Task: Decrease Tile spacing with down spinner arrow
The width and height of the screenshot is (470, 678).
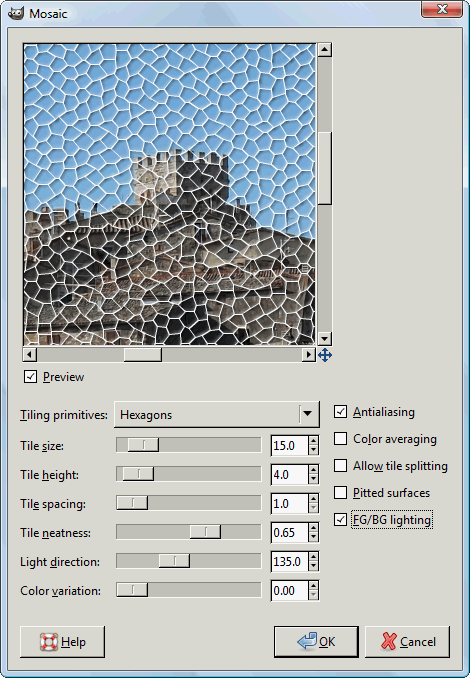Action: click(313, 508)
